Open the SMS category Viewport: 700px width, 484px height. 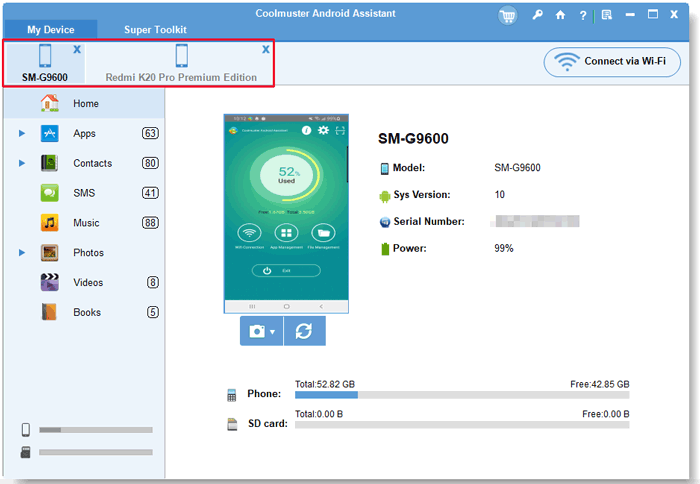(x=84, y=193)
